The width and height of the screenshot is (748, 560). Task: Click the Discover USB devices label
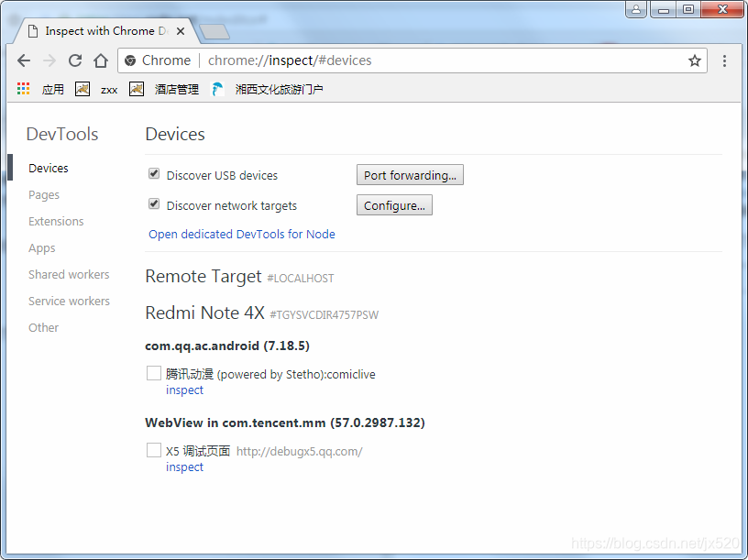coord(222,176)
